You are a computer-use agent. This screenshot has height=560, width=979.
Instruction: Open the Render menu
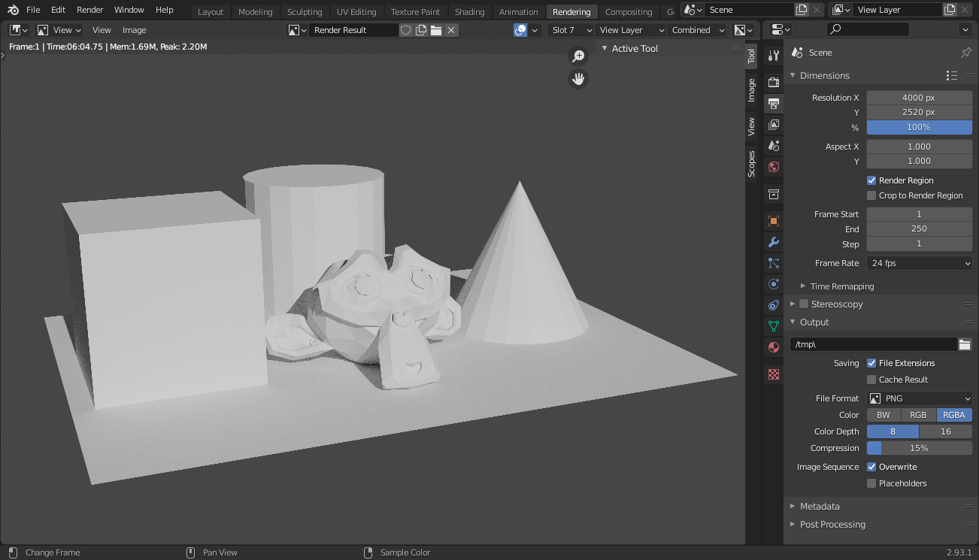coord(90,10)
